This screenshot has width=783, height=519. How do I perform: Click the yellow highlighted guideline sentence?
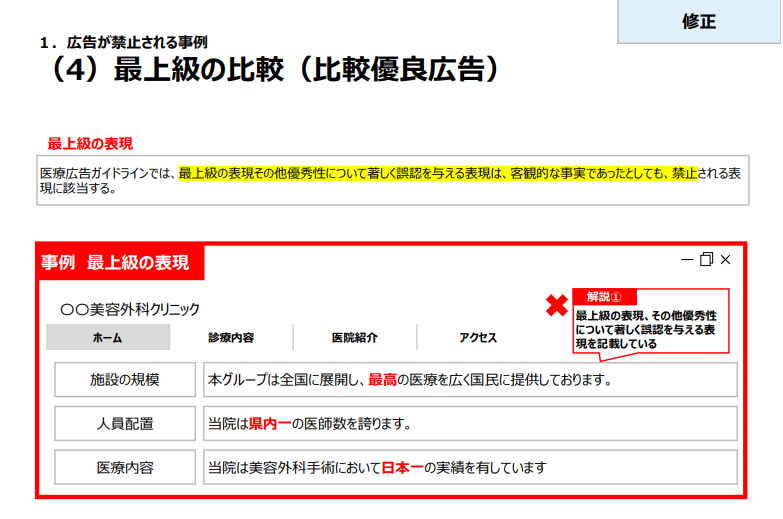tap(438, 173)
